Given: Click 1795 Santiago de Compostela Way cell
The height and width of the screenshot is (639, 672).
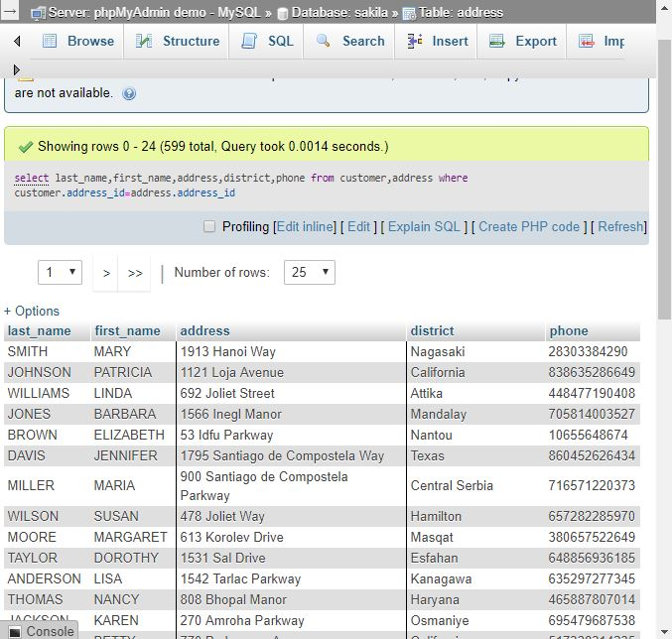Looking at the screenshot, I should [291, 455].
